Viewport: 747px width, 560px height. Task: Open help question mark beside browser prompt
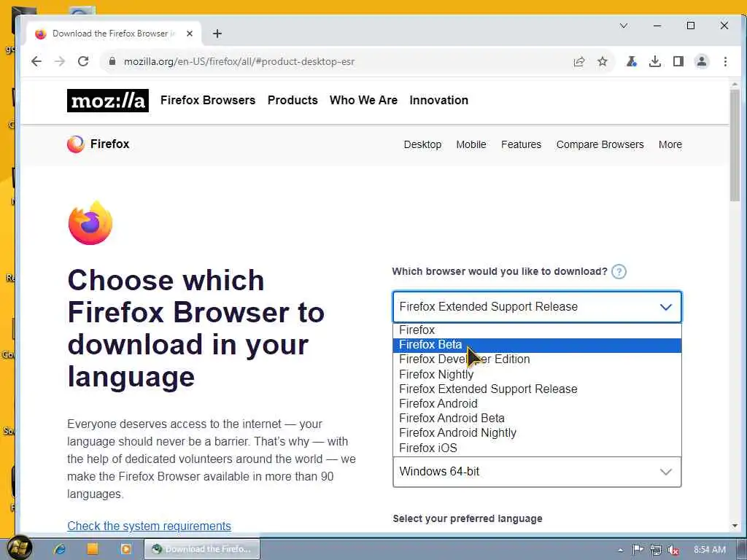619,272
